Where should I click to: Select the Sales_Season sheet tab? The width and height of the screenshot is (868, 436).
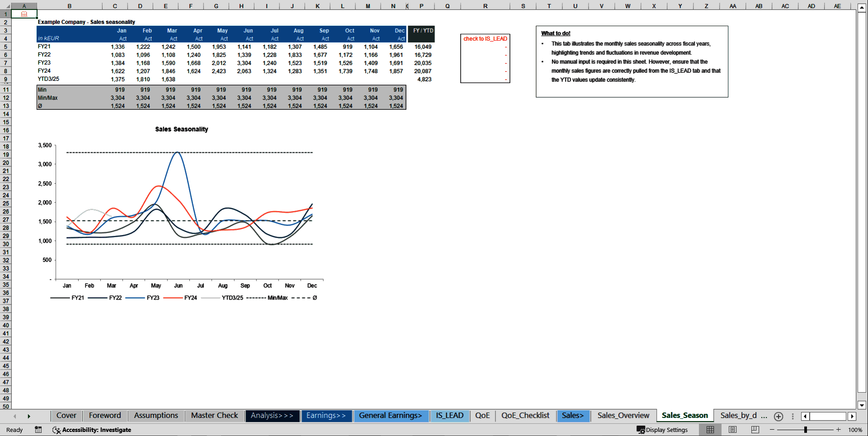click(x=684, y=415)
